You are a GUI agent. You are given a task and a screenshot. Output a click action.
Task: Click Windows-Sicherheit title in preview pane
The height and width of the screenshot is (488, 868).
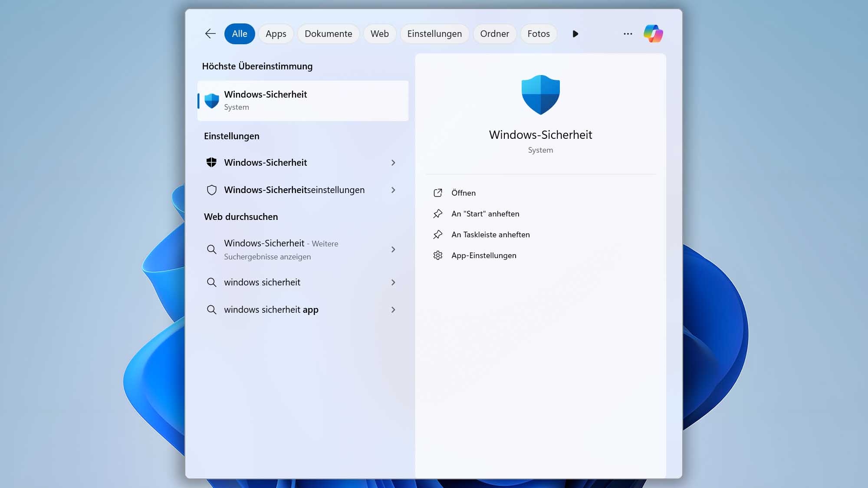pyautogui.click(x=540, y=135)
